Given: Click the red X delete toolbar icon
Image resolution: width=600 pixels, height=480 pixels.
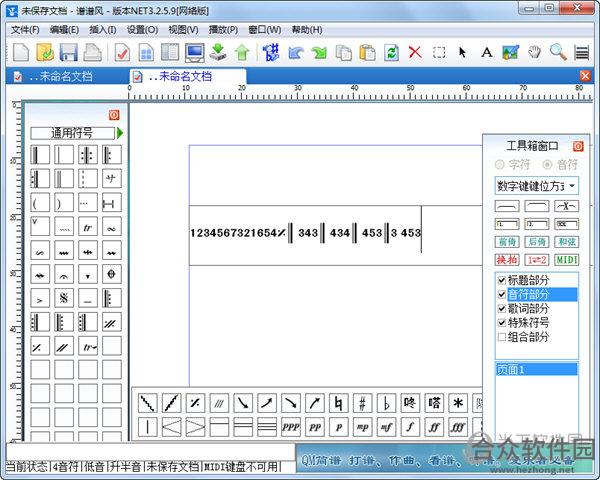Looking at the screenshot, I should point(415,52).
